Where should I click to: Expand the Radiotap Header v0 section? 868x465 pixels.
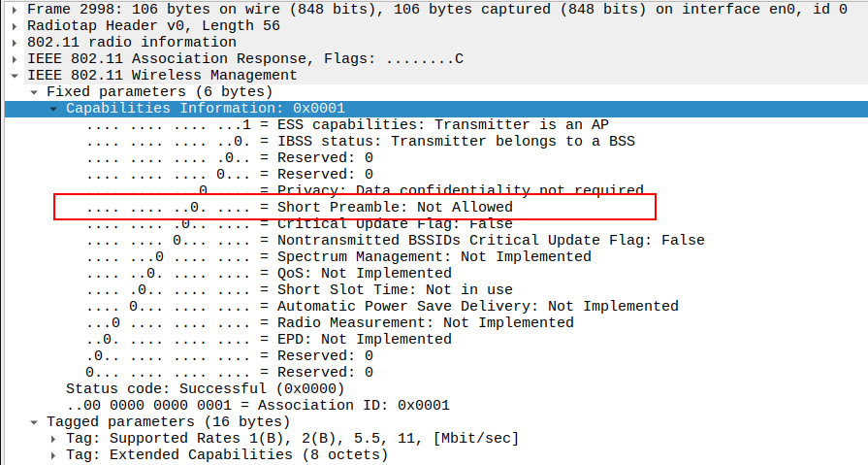pyautogui.click(x=15, y=25)
